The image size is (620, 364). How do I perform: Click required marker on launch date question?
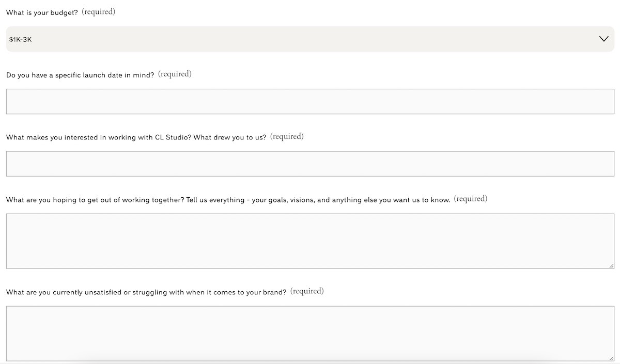(x=175, y=73)
